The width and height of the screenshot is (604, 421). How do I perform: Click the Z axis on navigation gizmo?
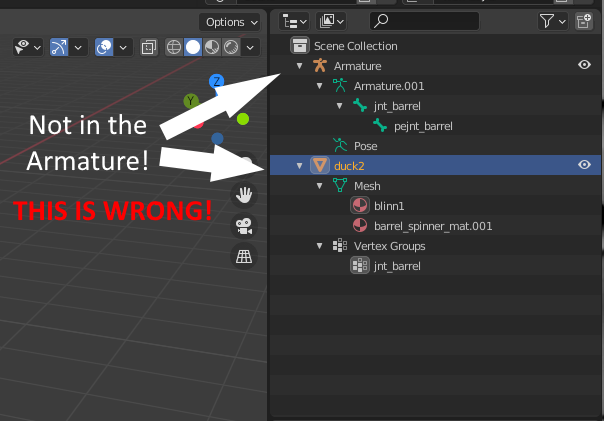216,81
